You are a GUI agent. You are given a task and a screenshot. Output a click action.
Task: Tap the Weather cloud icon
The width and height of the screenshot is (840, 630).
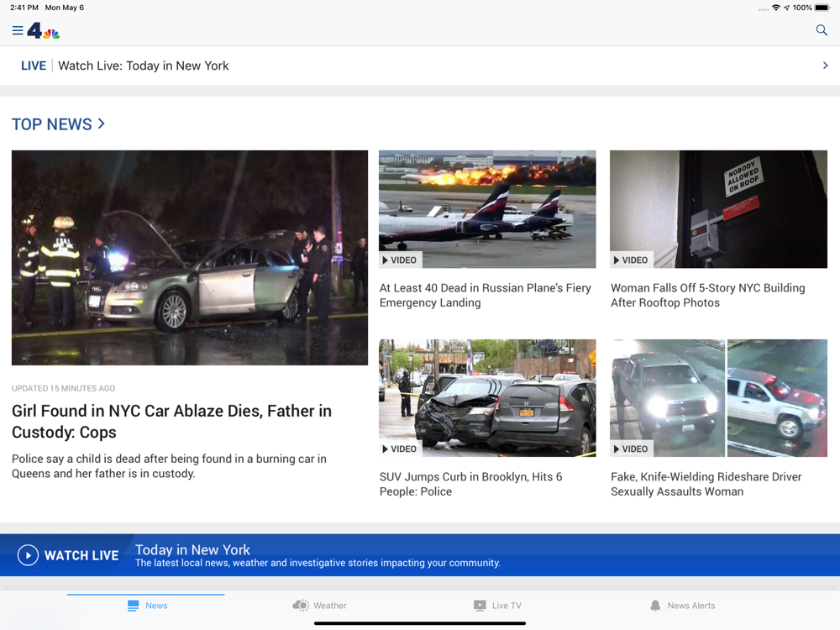[301, 605]
